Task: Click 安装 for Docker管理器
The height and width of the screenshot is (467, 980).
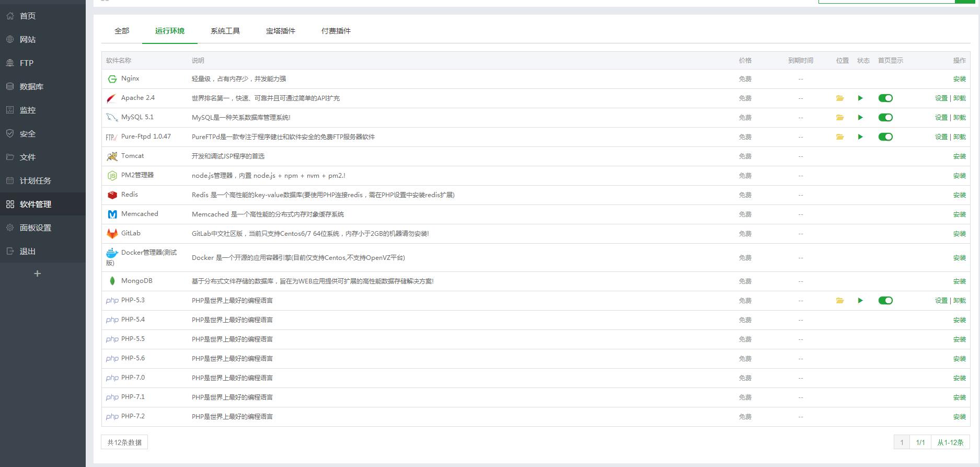Action: (960, 258)
